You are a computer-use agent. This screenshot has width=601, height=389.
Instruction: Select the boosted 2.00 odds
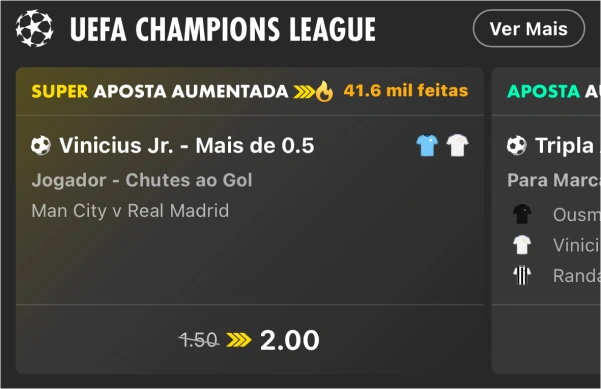click(290, 340)
